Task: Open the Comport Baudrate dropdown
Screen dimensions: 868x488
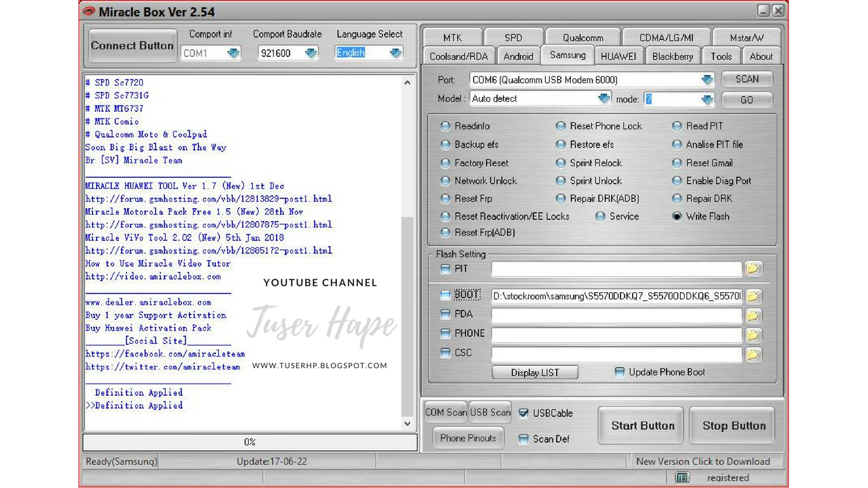Action: [311, 53]
